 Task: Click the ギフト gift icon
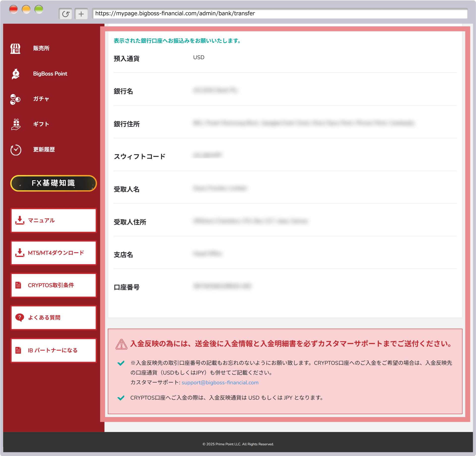pyautogui.click(x=16, y=124)
